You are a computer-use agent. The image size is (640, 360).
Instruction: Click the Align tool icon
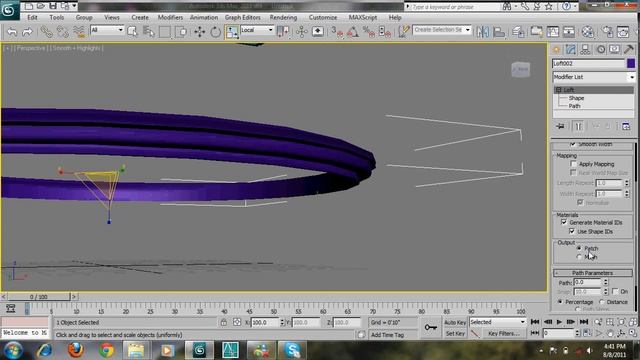[498, 31]
